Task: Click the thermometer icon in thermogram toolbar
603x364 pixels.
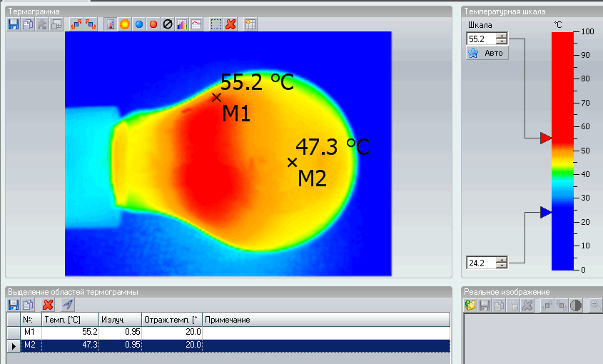Action: tap(111, 24)
